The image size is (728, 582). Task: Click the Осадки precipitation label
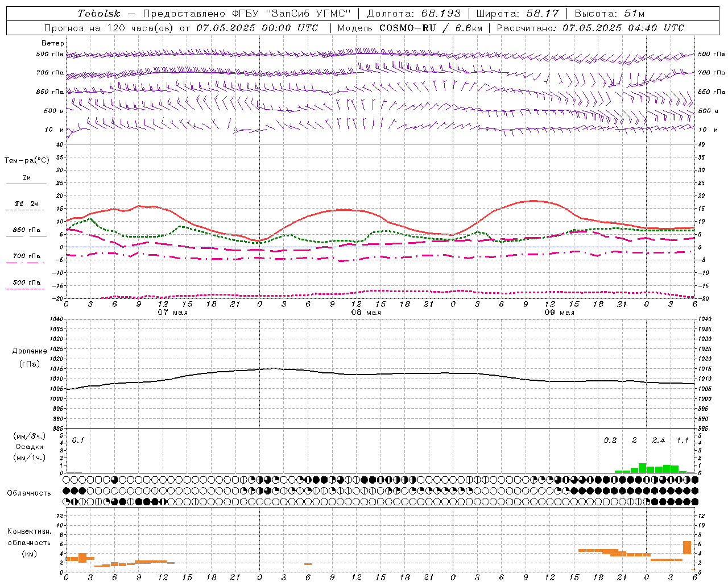pos(29,447)
